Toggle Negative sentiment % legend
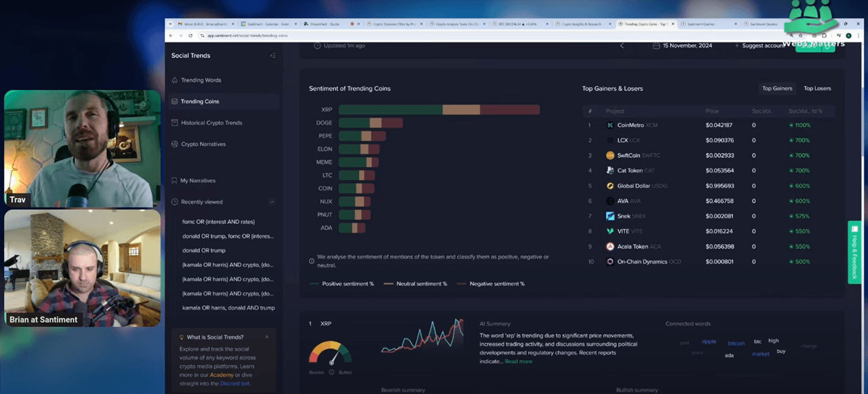The width and height of the screenshot is (868, 394). point(491,284)
